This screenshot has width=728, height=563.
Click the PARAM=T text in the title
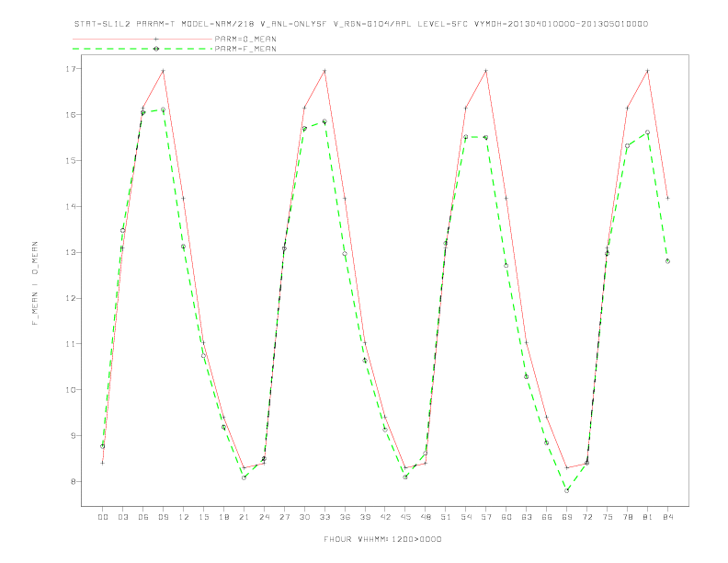156,24
